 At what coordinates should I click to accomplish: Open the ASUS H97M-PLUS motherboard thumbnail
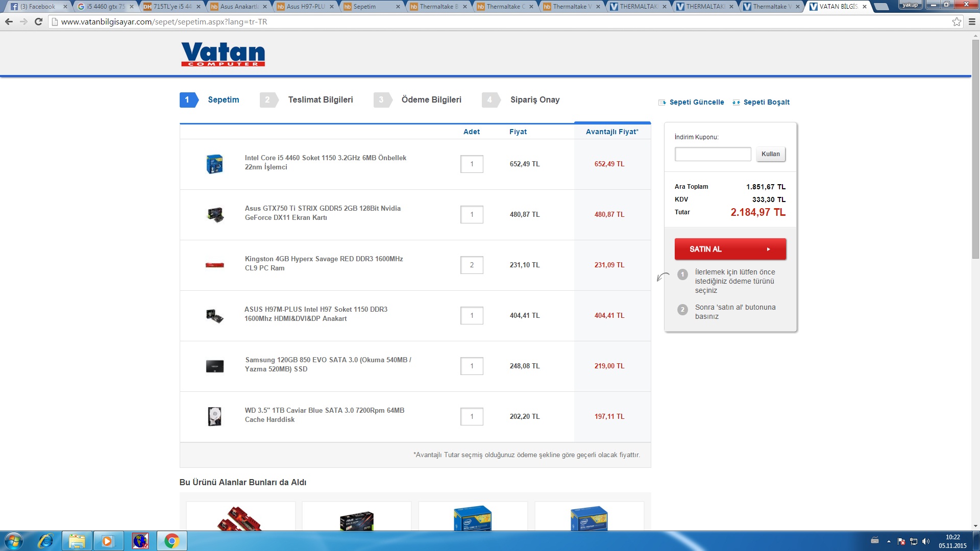click(x=215, y=316)
